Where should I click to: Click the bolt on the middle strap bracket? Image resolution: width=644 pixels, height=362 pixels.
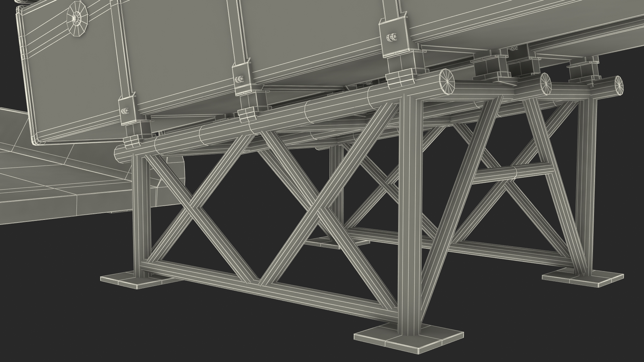point(239,79)
